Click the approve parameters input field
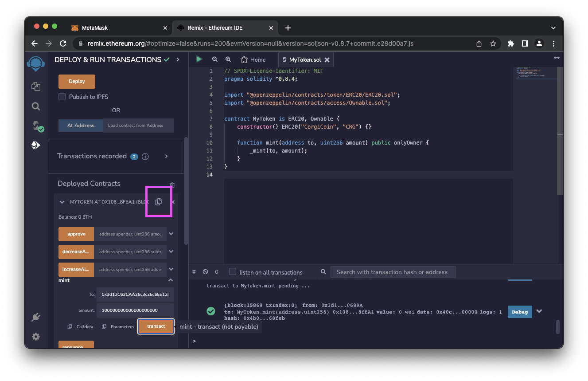Screen dimensions: 588x381 (x=131, y=234)
